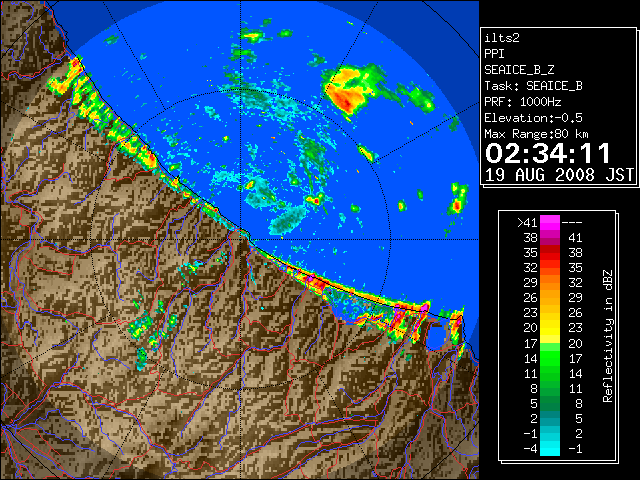Click the '>41' legend label
This screenshot has width=640, height=480.
point(527,223)
